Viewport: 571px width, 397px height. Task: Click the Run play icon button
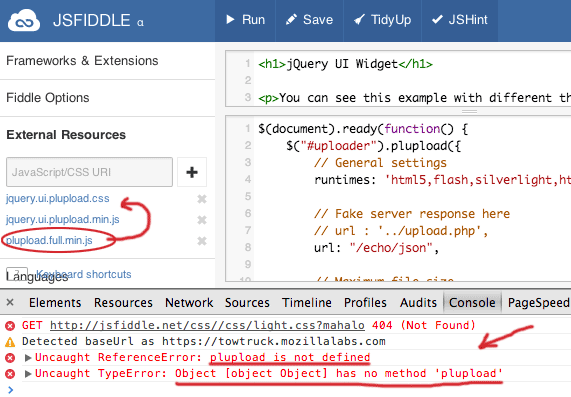[245, 20]
